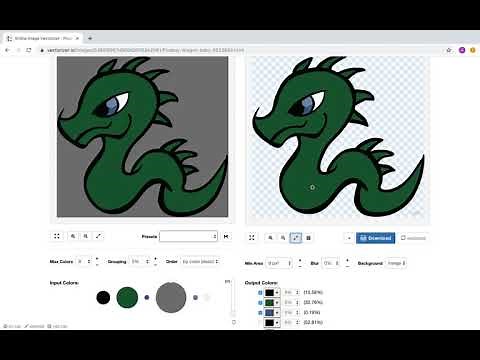Open the small dropdown left of Download
This screenshot has height=360, width=480.
pos(349,238)
